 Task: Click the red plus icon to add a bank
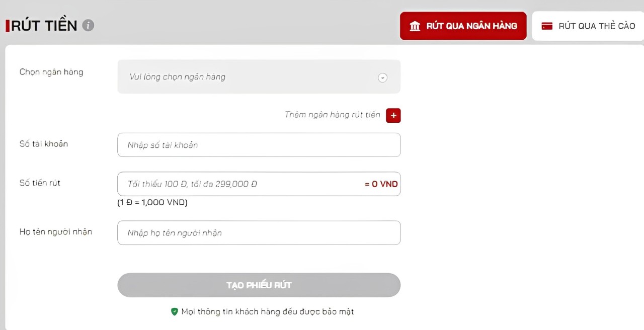click(x=393, y=115)
